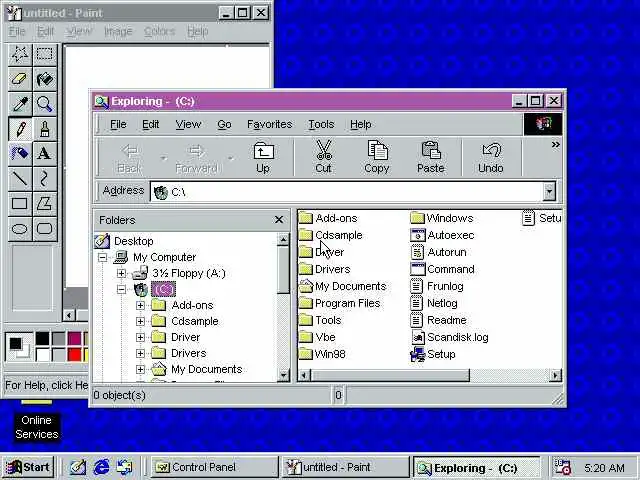Click the Task Scheduler tray icon
The width and height of the screenshot is (640, 480).
coord(564,467)
